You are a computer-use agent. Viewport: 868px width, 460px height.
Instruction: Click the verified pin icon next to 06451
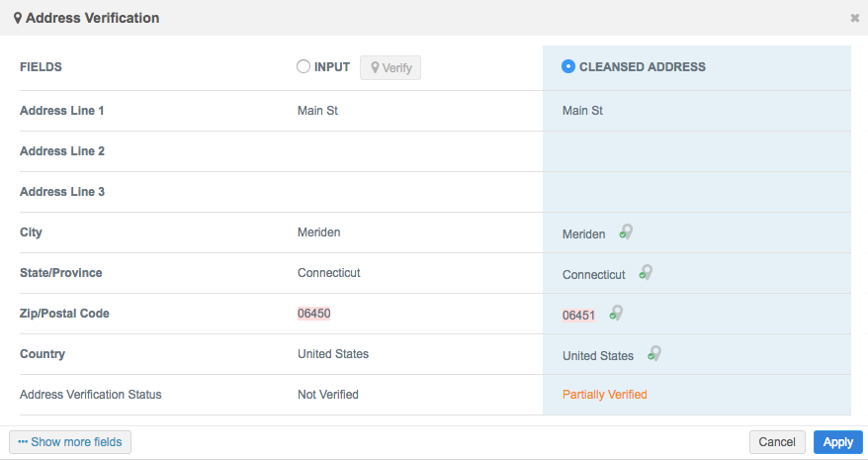click(615, 314)
